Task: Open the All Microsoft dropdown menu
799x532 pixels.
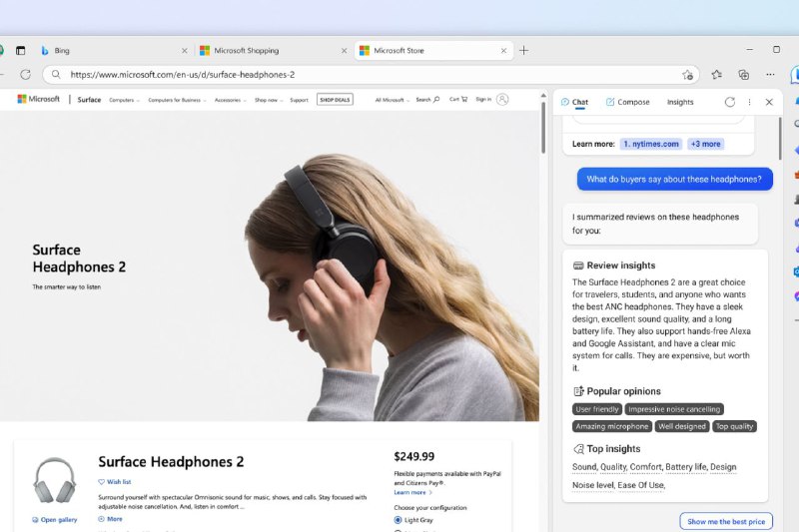Action: [x=392, y=100]
